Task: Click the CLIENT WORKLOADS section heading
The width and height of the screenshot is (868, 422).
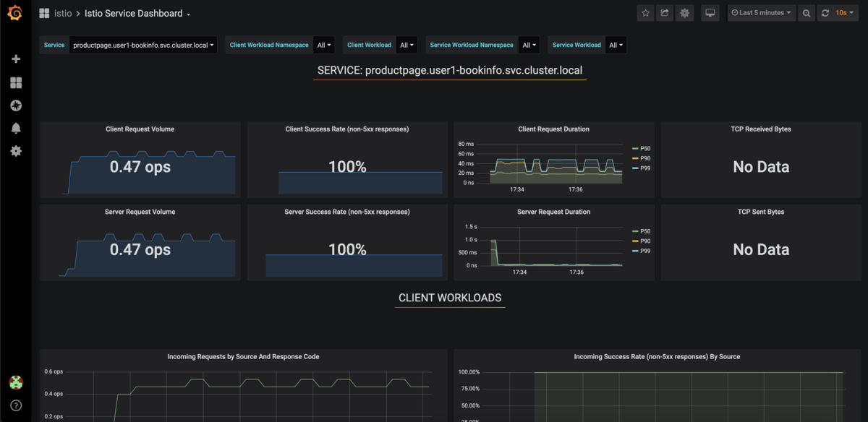Action: click(x=450, y=298)
